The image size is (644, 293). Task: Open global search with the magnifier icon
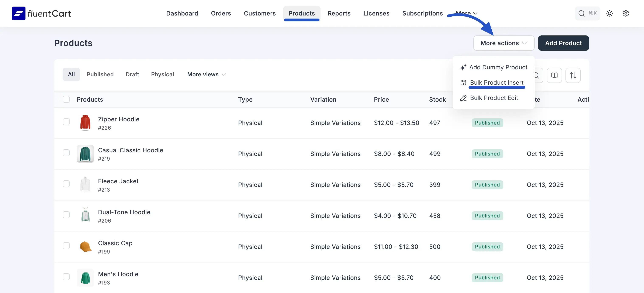pos(582,13)
